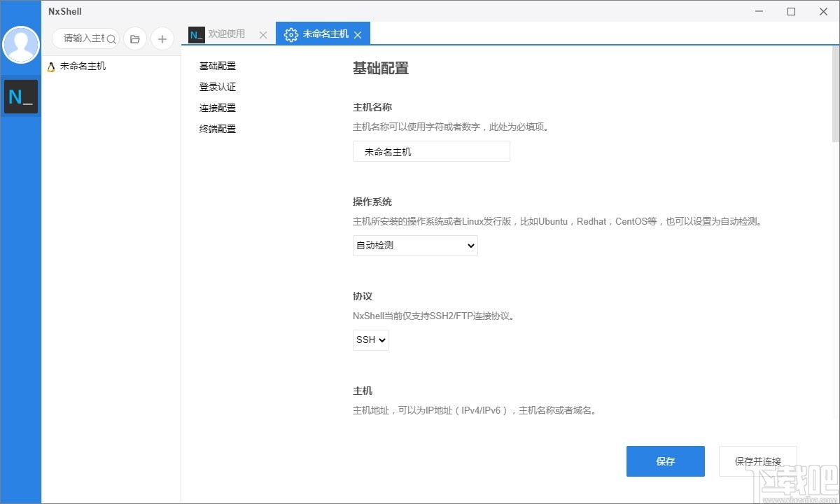The height and width of the screenshot is (504, 840).
Task: Open 登录认证 settings section
Action: pyautogui.click(x=217, y=87)
